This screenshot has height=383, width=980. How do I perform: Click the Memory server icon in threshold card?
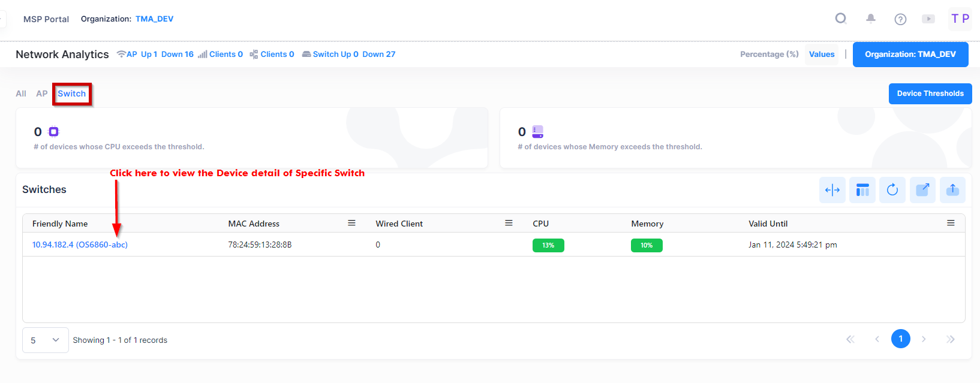pyautogui.click(x=537, y=132)
